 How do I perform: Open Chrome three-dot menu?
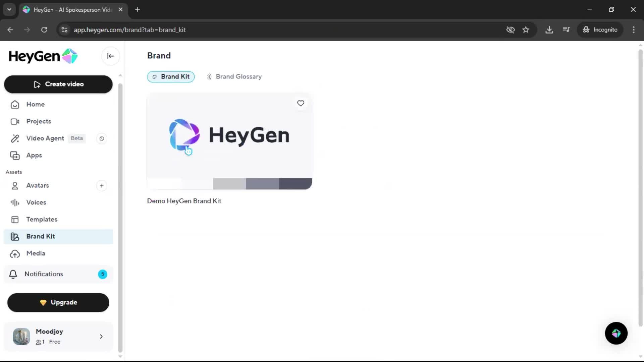[634, 30]
